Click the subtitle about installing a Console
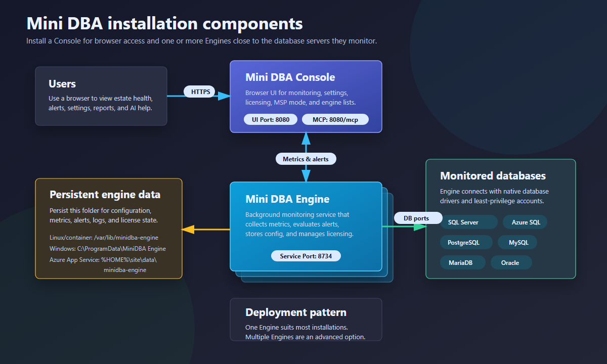The image size is (607, 364). (201, 41)
